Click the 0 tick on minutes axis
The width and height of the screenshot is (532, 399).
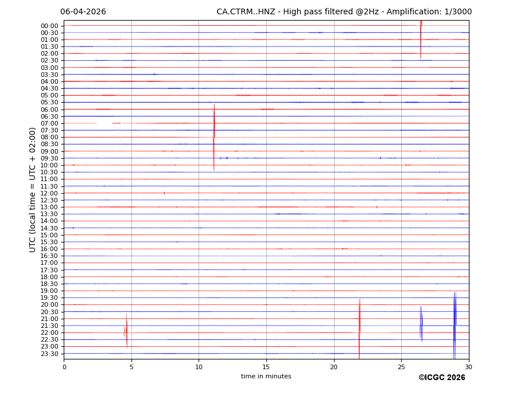[64, 367]
